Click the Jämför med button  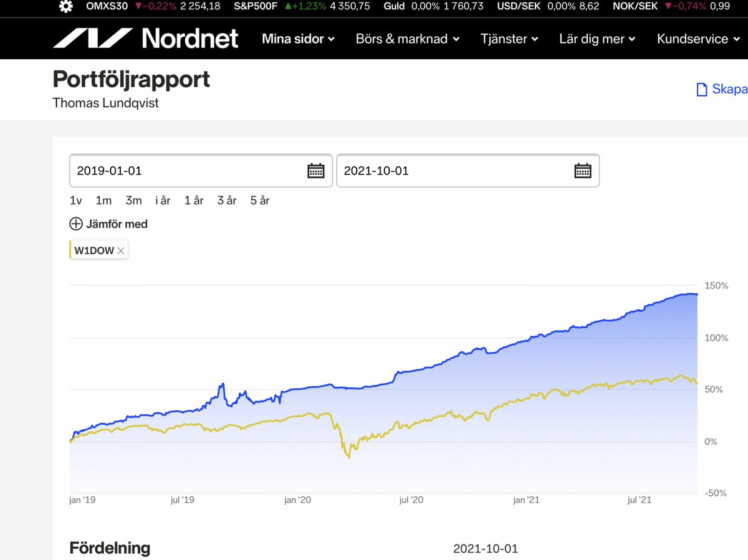108,224
